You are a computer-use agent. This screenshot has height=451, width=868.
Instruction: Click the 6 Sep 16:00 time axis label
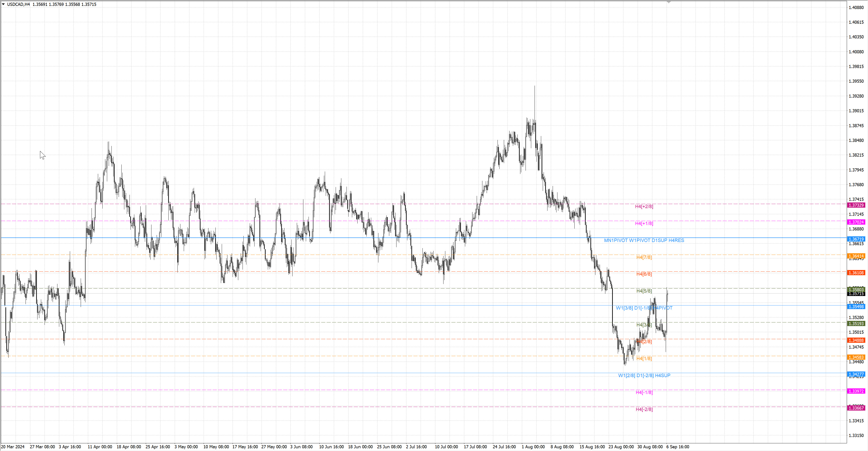pos(678,447)
